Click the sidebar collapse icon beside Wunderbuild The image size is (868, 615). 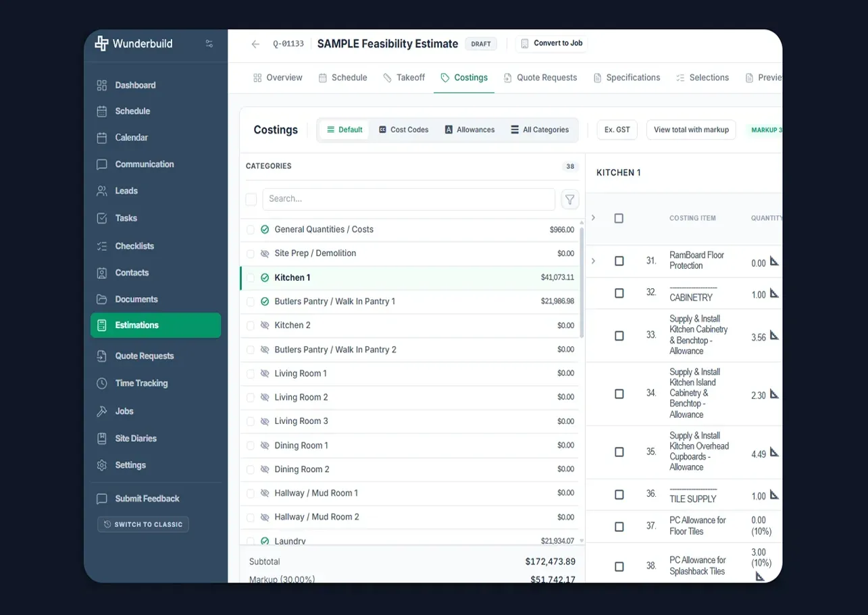point(209,44)
